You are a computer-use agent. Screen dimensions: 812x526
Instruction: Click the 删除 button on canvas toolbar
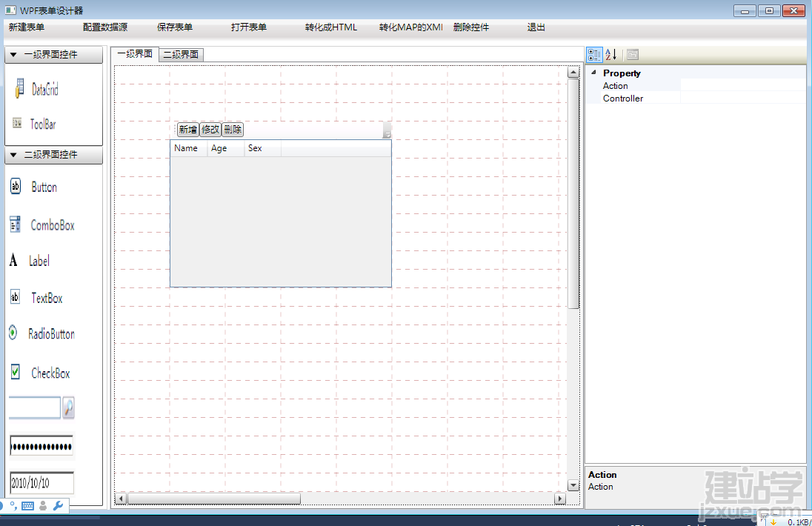coord(233,130)
